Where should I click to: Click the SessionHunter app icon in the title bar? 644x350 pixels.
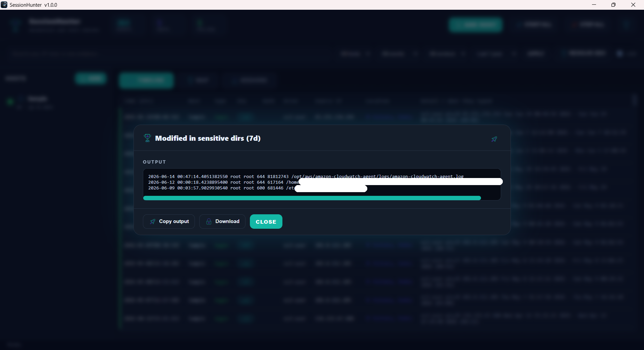click(x=4, y=5)
